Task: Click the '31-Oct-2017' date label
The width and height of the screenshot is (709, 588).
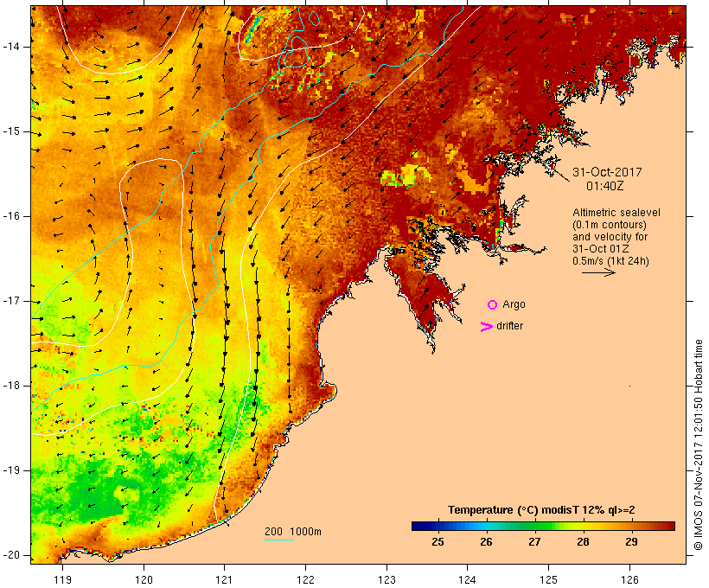Action: click(607, 172)
